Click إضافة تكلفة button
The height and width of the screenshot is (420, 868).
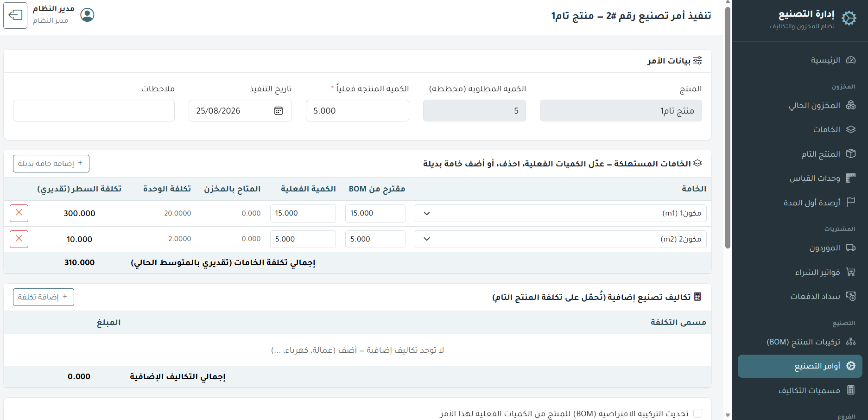(44, 297)
